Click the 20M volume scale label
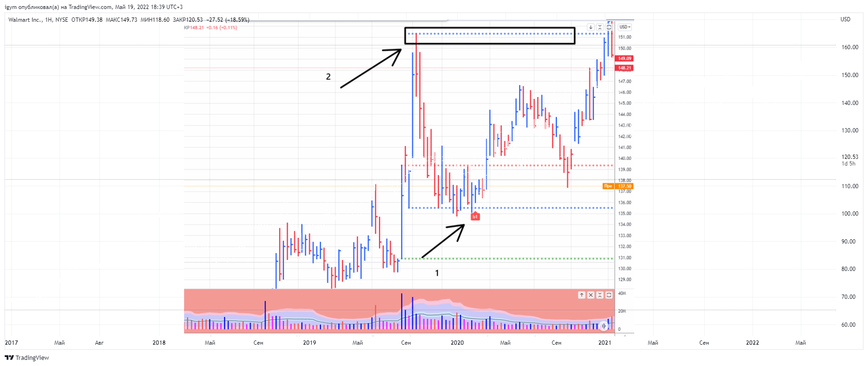 point(622,311)
